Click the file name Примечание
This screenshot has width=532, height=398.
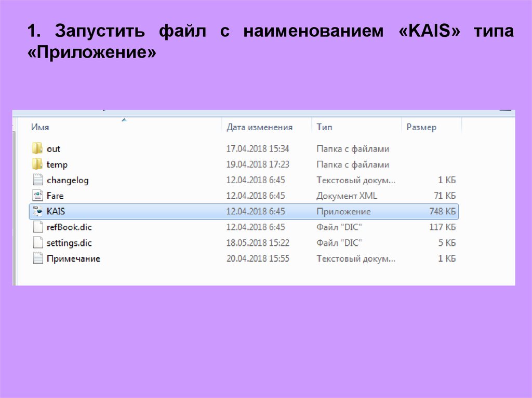point(73,258)
